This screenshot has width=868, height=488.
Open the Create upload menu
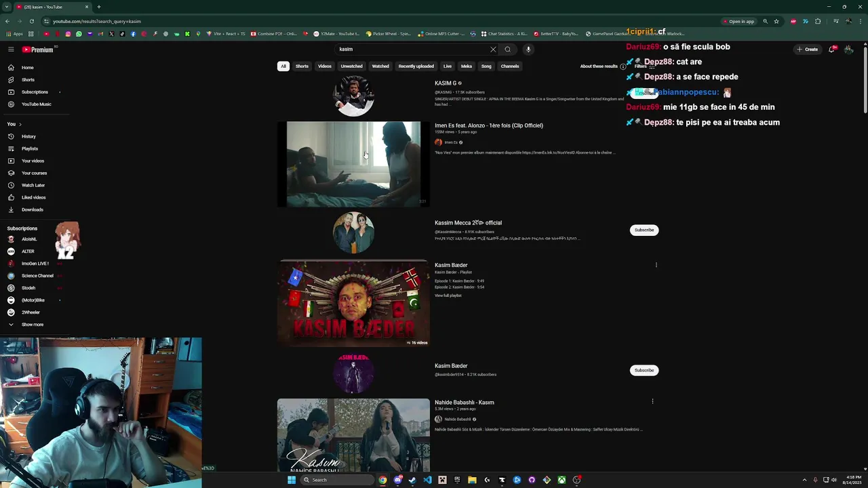(807, 49)
